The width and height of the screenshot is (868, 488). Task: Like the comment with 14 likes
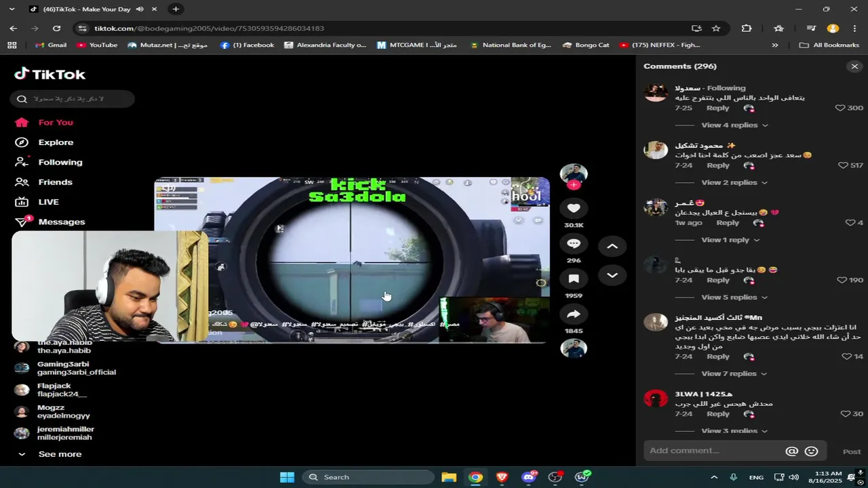[846, 357]
